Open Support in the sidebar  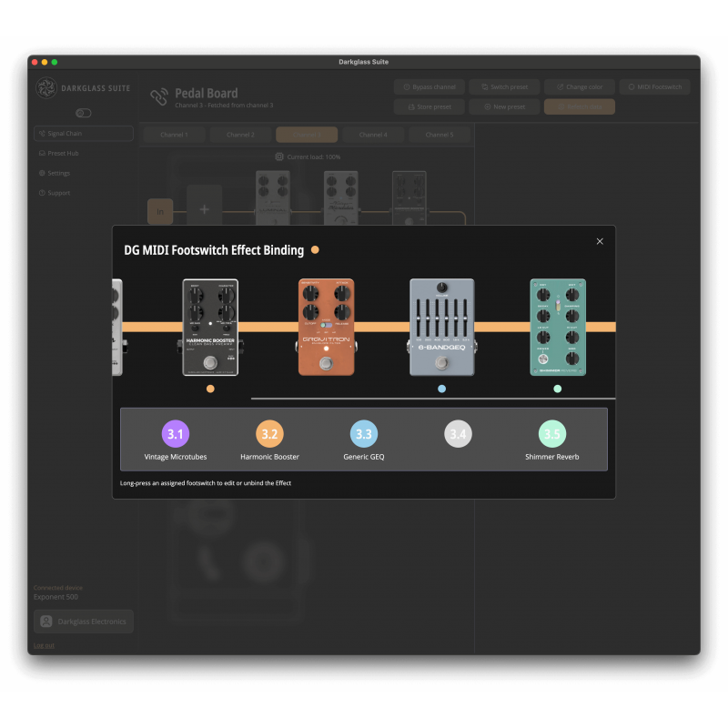[x=84, y=193]
